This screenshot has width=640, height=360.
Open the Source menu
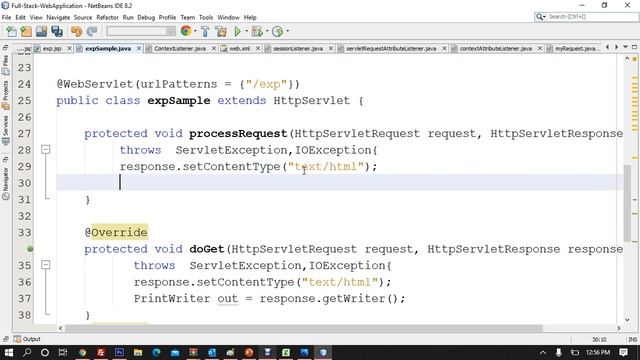tap(83, 18)
